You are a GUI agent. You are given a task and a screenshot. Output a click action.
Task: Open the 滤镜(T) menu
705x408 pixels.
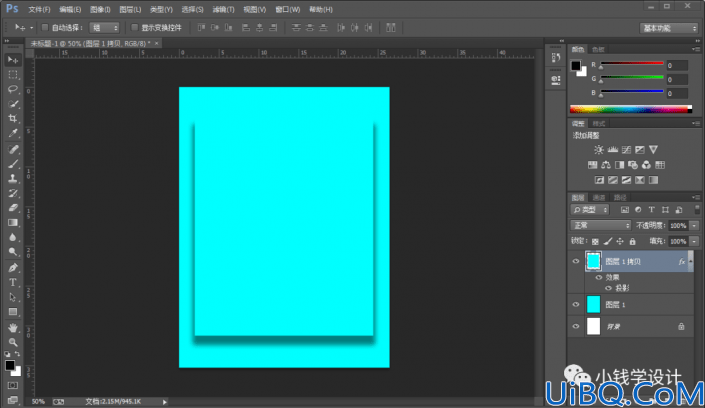coord(223,9)
